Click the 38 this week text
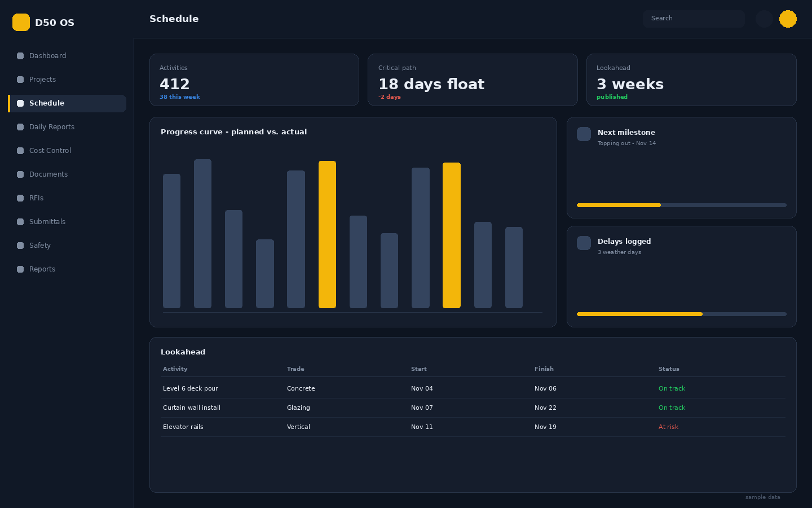812x508 pixels. [x=179, y=97]
